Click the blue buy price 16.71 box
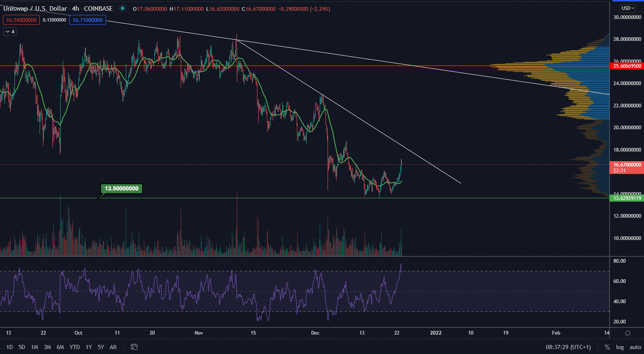The height and width of the screenshot is (354, 644). pyautogui.click(x=87, y=20)
